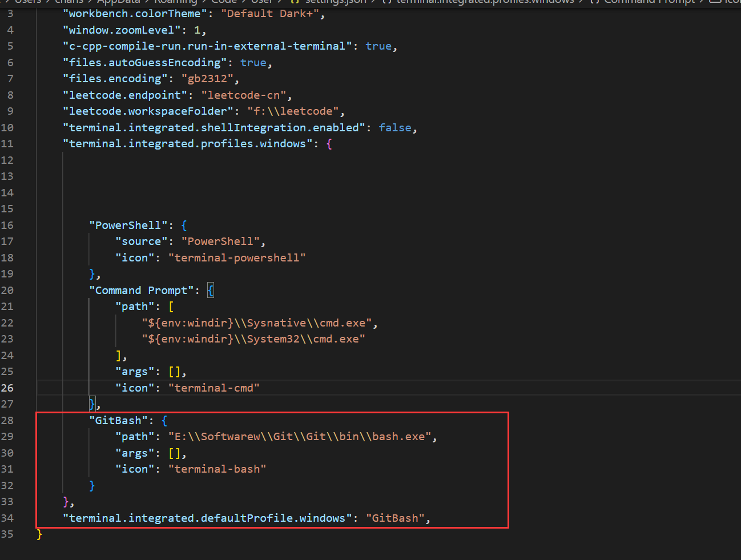Click the Sysnative cmd.exe path string
This screenshot has width=741, height=560.
tap(257, 323)
